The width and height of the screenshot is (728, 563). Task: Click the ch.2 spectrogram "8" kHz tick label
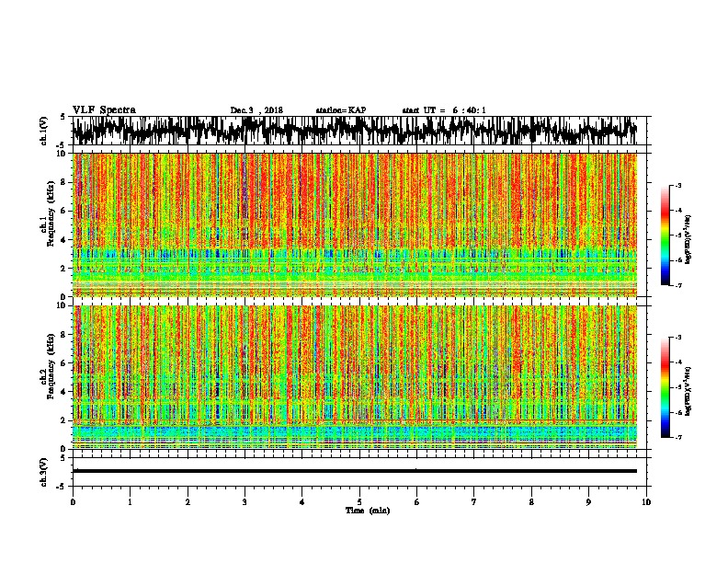63,335
